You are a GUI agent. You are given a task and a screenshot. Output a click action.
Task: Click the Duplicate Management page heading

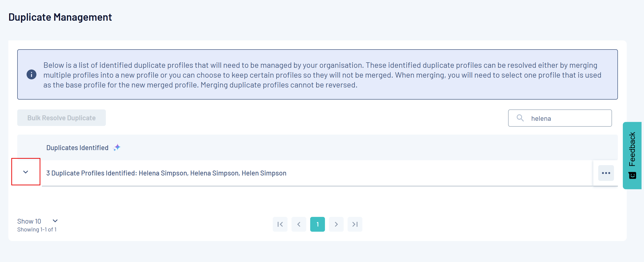coord(60,17)
